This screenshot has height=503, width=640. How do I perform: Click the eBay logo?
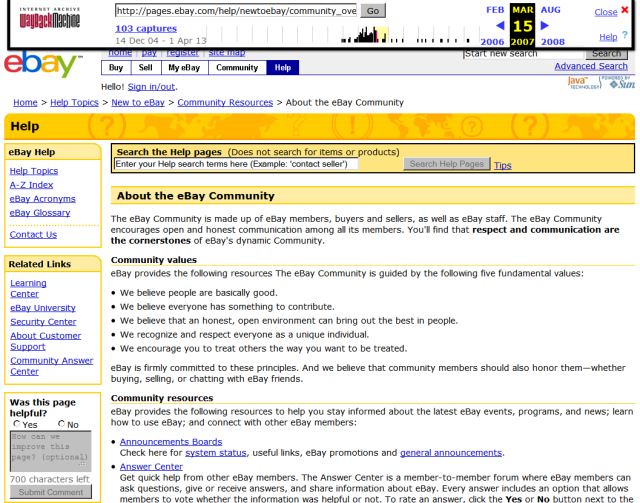click(42, 66)
